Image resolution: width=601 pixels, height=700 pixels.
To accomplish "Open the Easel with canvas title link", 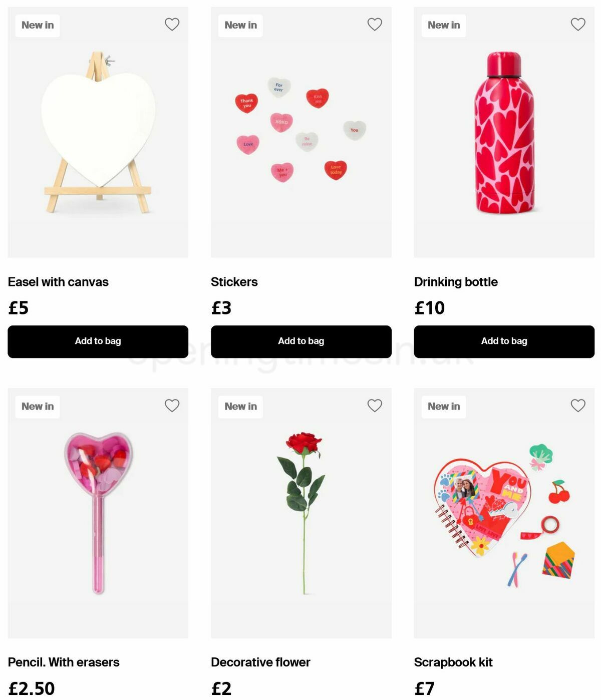I will coord(58,282).
